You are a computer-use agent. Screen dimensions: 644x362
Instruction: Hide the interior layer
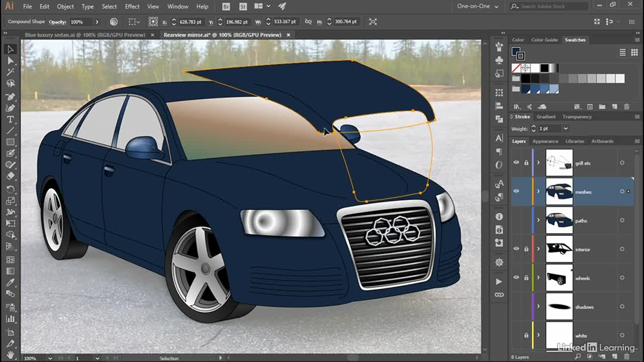516,248
